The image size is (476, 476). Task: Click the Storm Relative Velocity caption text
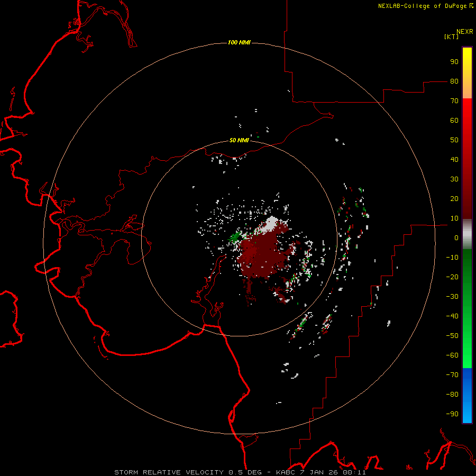pos(240,472)
